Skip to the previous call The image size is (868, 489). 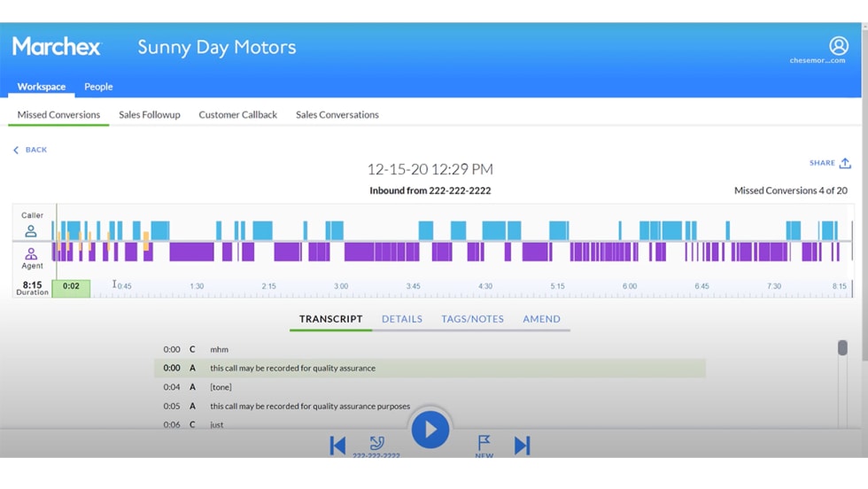click(337, 445)
